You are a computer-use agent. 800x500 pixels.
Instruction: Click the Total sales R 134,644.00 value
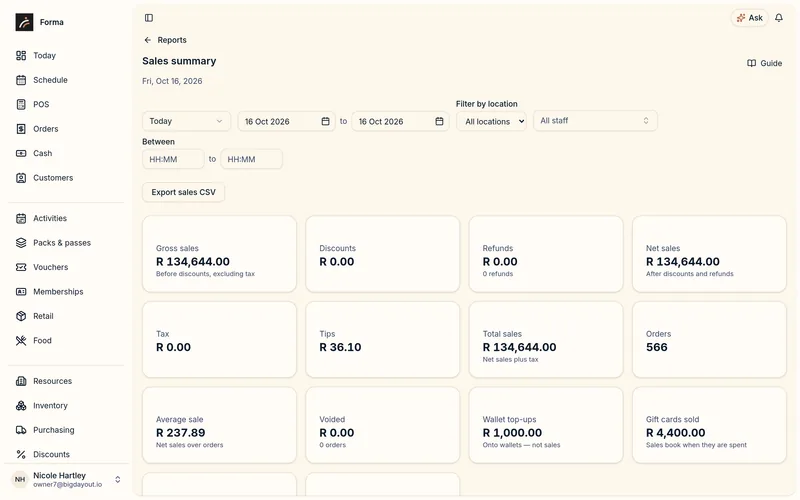[x=519, y=347]
